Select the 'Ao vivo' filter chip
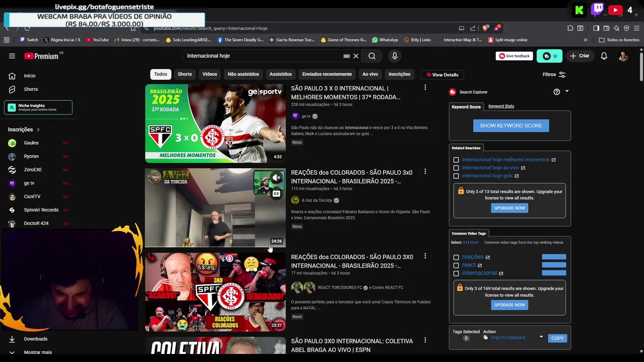The width and height of the screenshot is (644, 362). pos(370,74)
